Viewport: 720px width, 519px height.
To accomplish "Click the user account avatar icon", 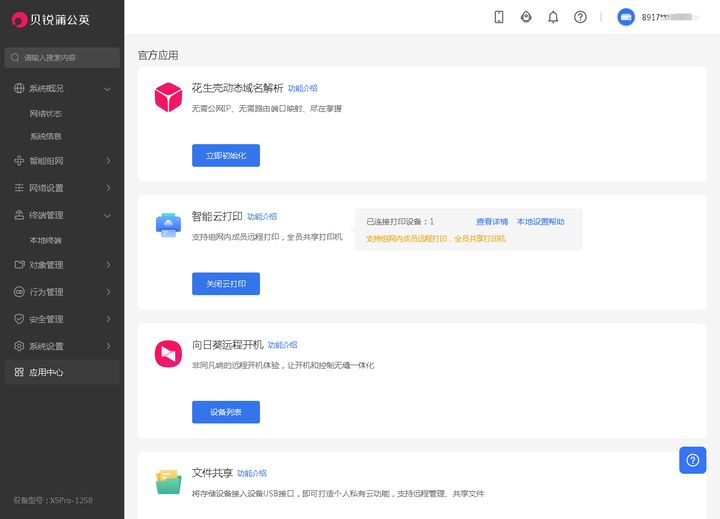I will click(626, 17).
